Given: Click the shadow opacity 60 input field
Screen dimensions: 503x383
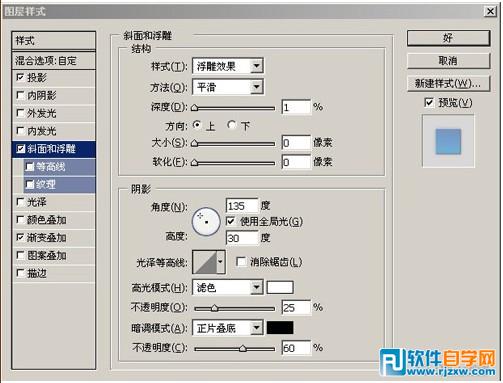Looking at the screenshot, I should coord(296,348).
